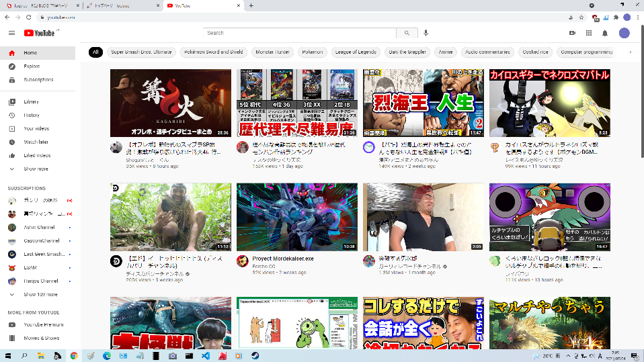The height and width of the screenshot is (362, 644).
Task: Expand Show 109 more subscriptions
Action: coord(38,294)
